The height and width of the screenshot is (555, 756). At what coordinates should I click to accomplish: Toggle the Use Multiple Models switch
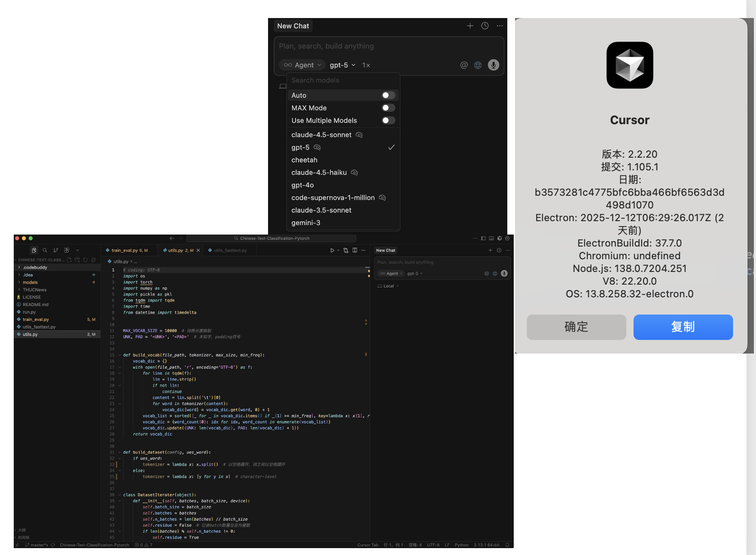388,120
